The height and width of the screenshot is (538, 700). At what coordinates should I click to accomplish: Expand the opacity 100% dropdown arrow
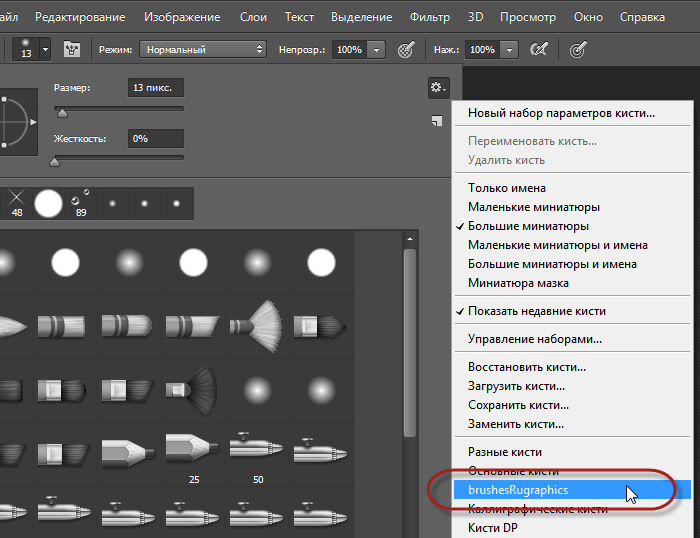tap(376, 49)
